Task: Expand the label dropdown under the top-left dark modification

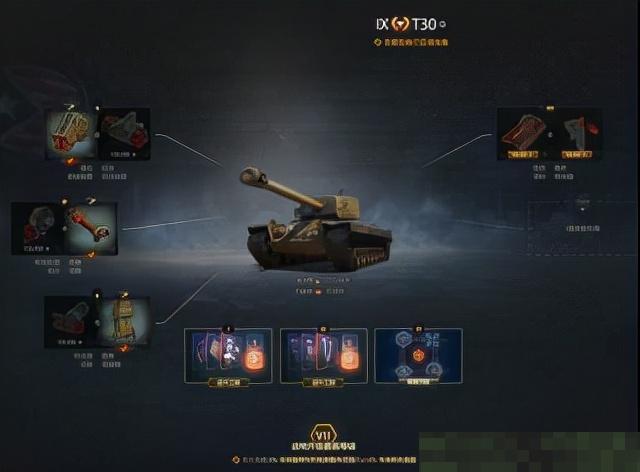Action: 121,155
